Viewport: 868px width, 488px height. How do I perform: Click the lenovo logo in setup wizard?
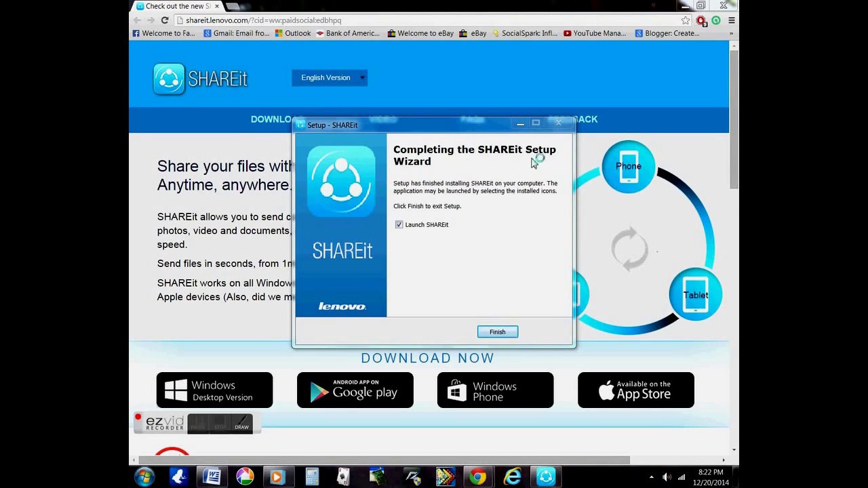(342, 306)
